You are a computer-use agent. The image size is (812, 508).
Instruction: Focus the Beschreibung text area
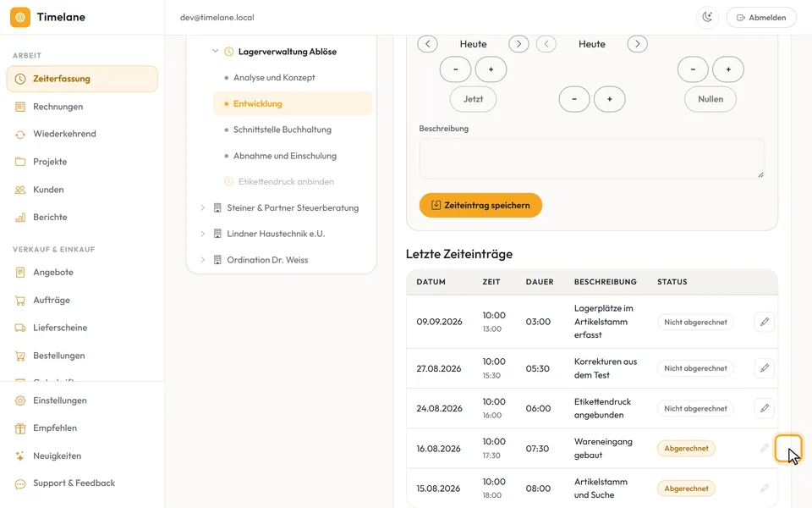(591, 158)
